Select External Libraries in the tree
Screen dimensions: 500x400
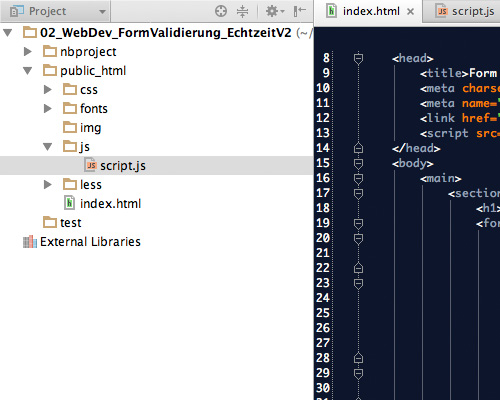[157, 242]
